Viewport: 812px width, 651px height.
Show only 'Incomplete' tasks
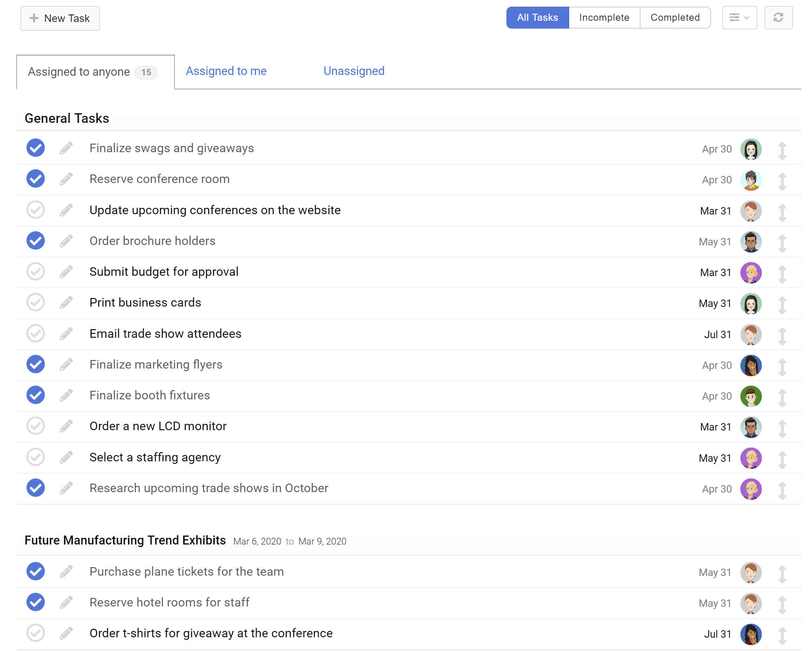pos(604,18)
